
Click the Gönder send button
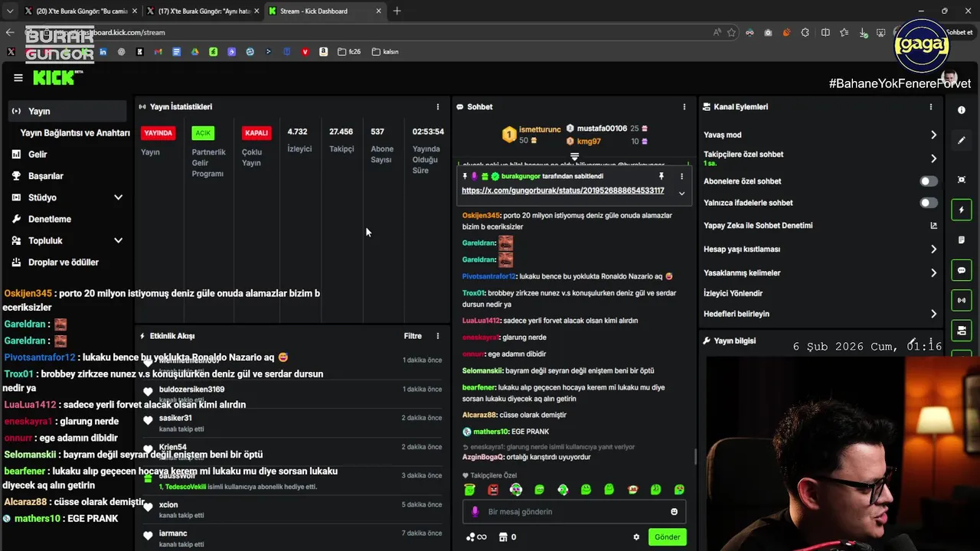click(667, 537)
